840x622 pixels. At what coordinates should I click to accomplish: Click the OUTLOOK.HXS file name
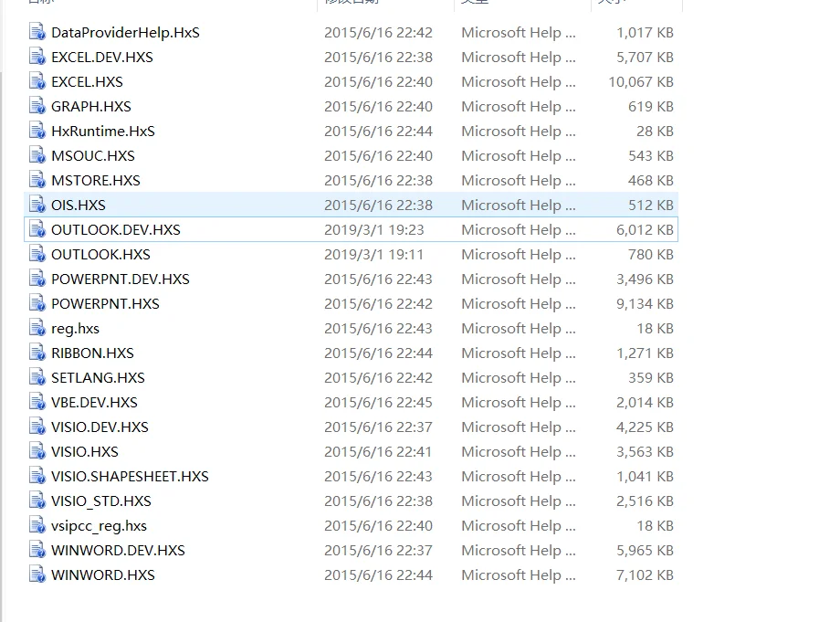click(x=100, y=255)
